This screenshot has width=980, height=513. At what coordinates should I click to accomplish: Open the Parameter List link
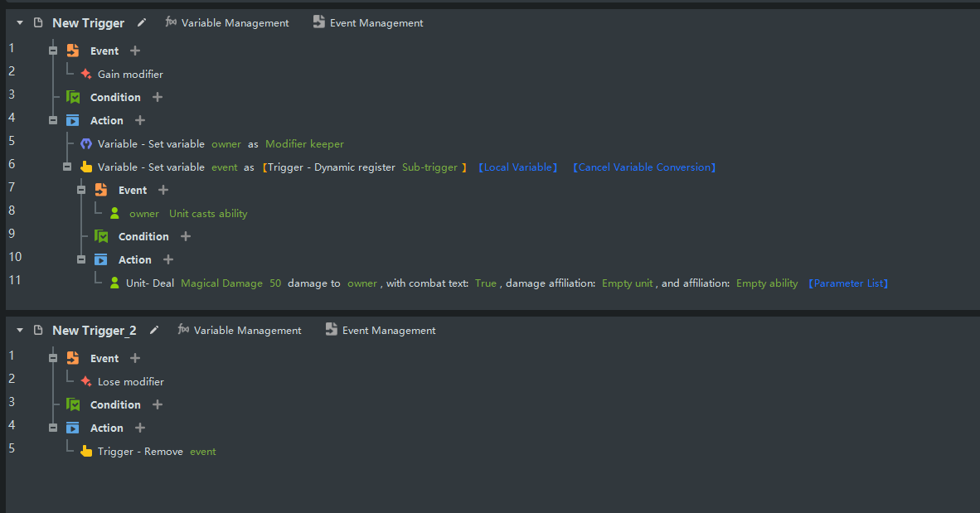pyautogui.click(x=848, y=283)
